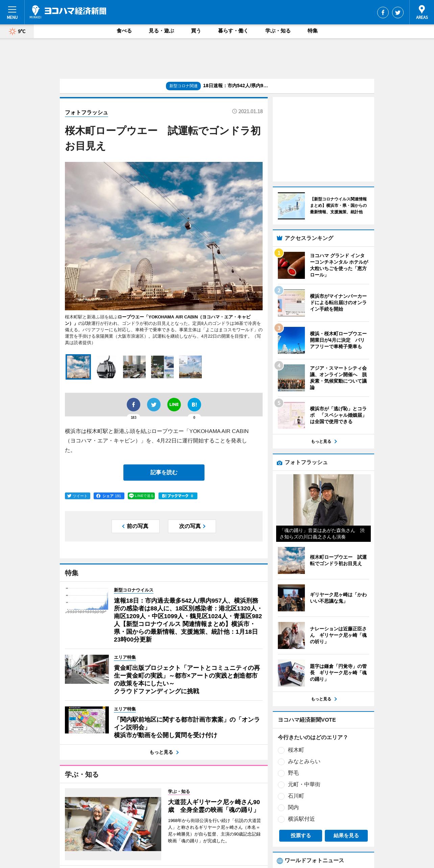Open the 見る・遊ぶ menu

click(x=162, y=31)
